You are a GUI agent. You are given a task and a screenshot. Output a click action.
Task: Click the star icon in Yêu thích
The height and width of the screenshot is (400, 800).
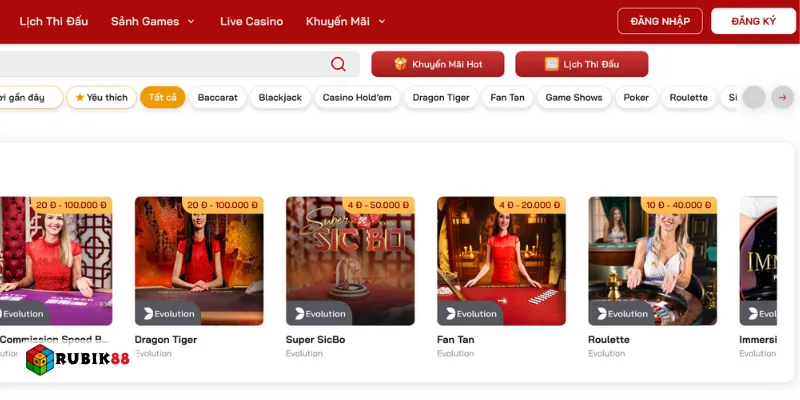point(80,98)
